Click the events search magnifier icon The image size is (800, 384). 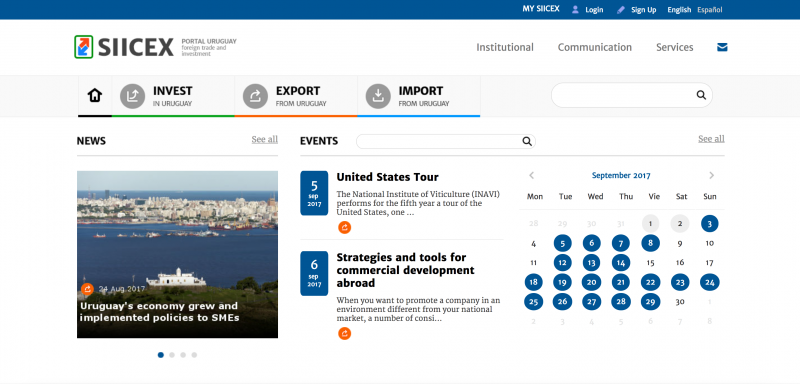pos(527,141)
